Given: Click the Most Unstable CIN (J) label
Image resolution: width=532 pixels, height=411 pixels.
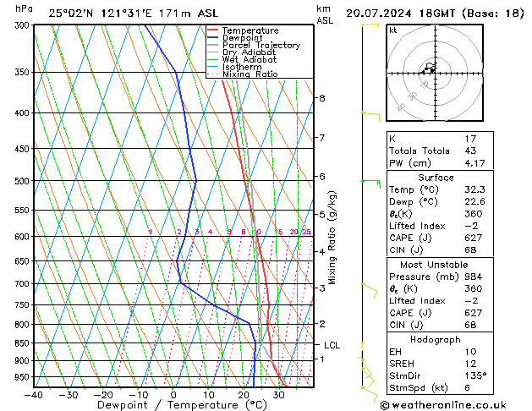Looking at the screenshot, I should tap(406, 325).
